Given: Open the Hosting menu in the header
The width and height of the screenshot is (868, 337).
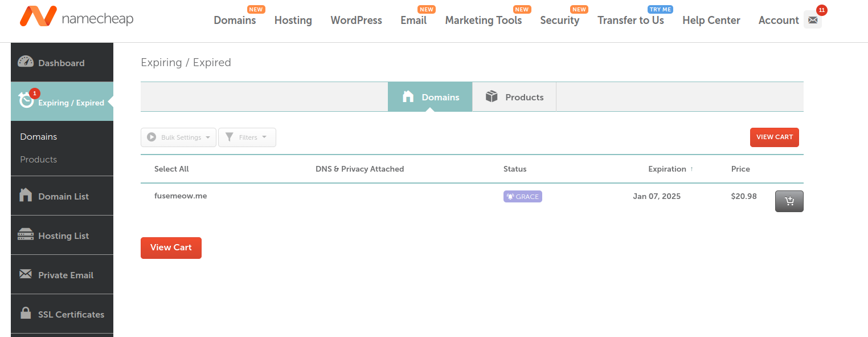Looking at the screenshot, I should 293,21.
